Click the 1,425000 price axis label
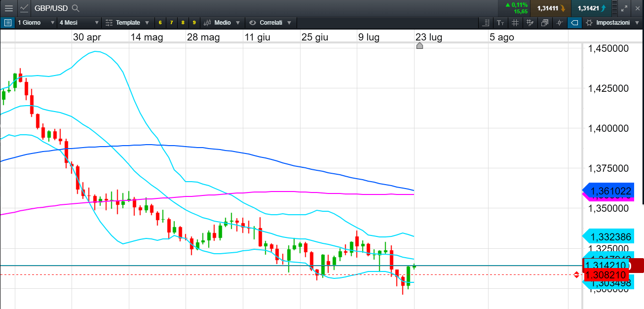Screen dimensions: 644x309 pyautogui.click(x=609, y=88)
